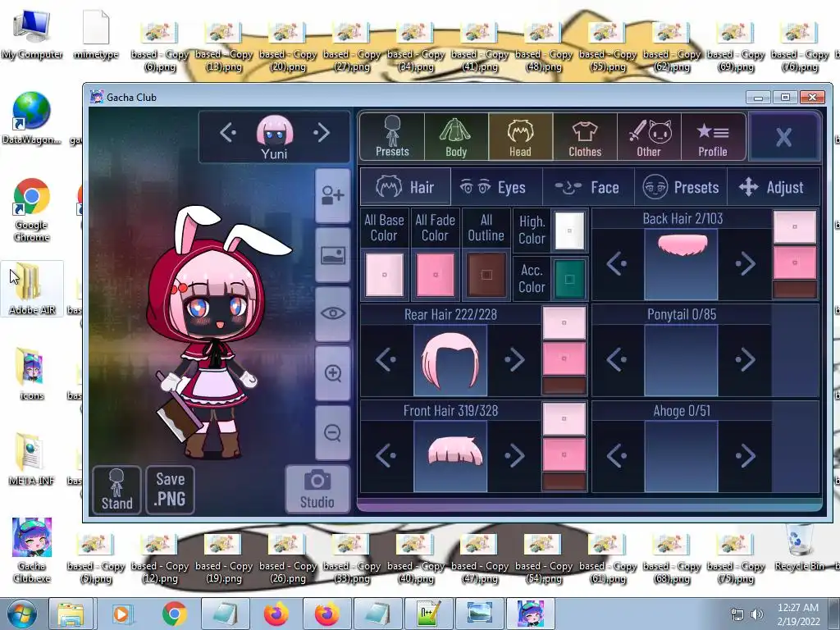
Task: Open Windows Explorer from the taskbar
Action: 71,614
